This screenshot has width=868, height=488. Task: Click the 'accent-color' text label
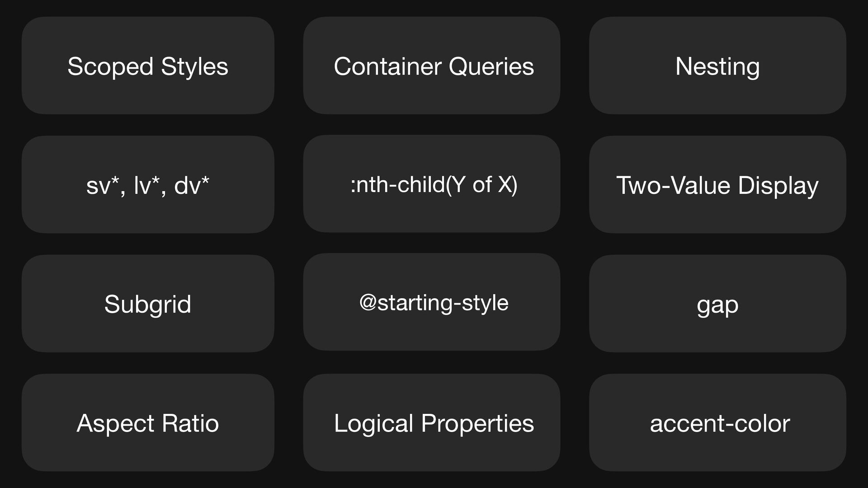click(720, 424)
